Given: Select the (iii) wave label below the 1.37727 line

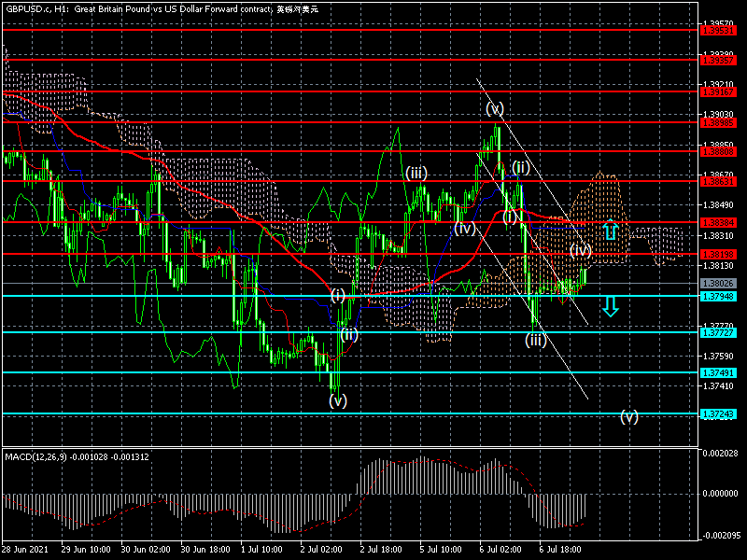Looking at the screenshot, I should point(535,340).
